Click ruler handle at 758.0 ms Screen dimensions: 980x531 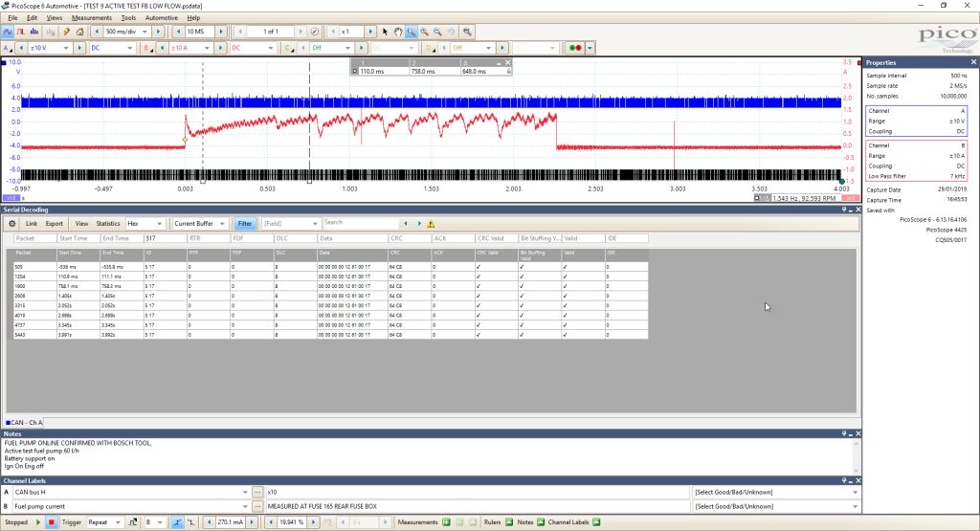click(309, 181)
